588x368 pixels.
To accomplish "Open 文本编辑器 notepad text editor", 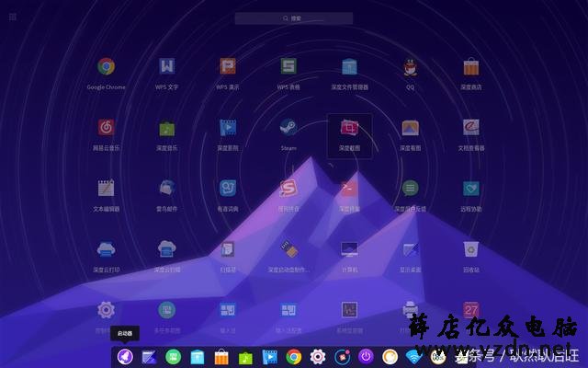I will point(107,189).
